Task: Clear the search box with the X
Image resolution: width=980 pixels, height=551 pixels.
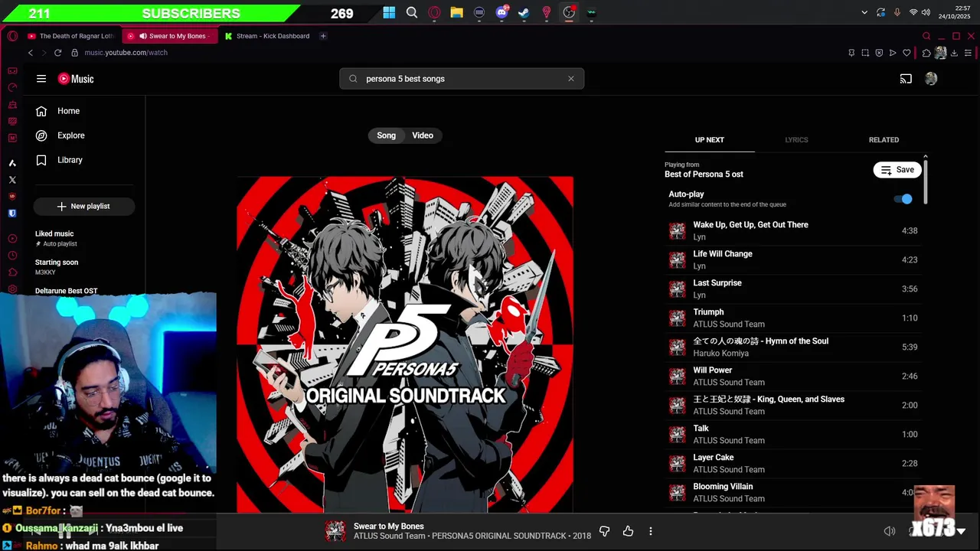Action: click(570, 79)
